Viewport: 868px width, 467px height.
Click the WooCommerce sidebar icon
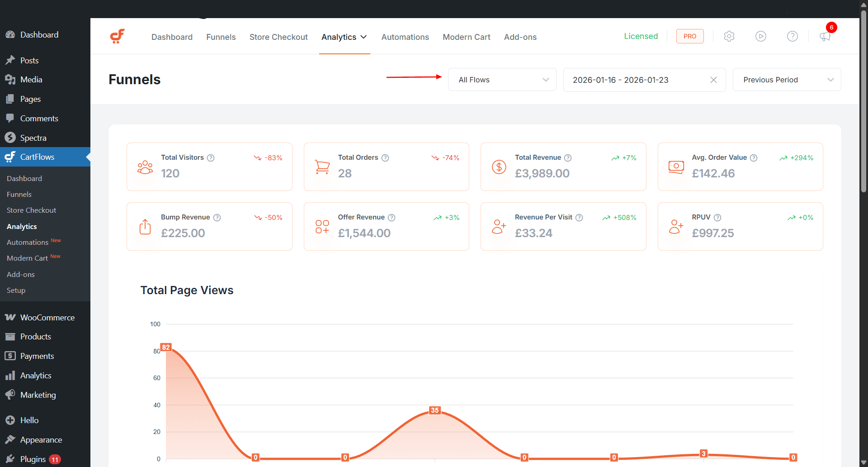(x=10, y=317)
